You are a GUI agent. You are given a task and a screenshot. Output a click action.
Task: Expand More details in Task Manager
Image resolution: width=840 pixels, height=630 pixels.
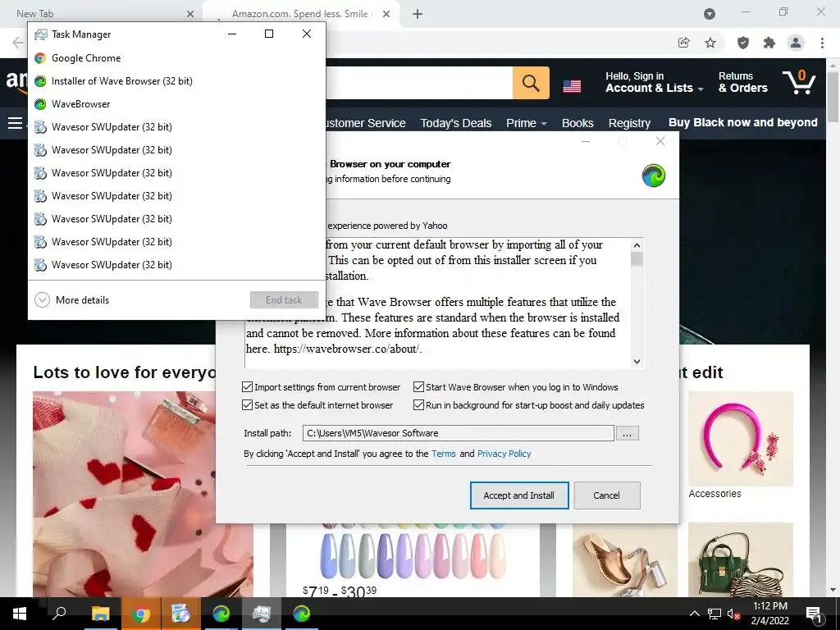click(72, 300)
